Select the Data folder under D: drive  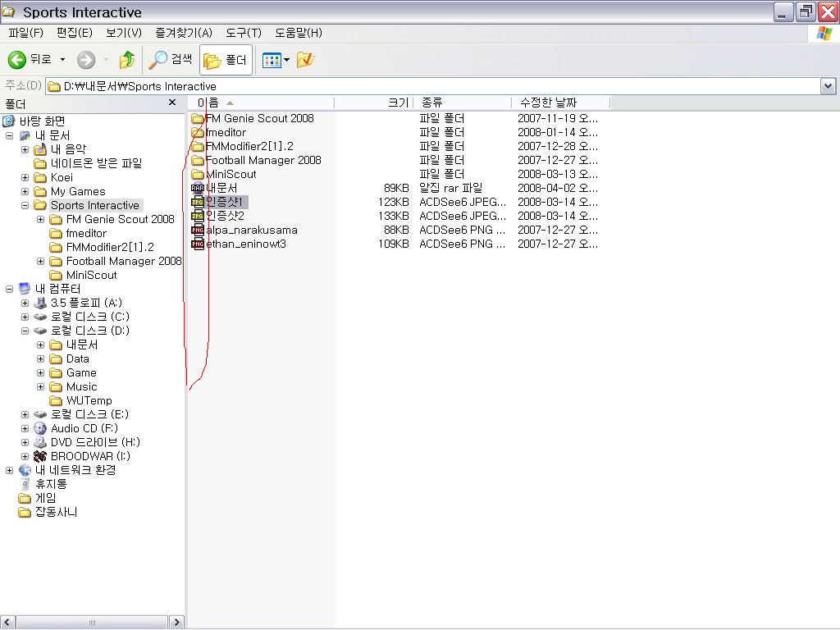pyautogui.click(x=78, y=358)
